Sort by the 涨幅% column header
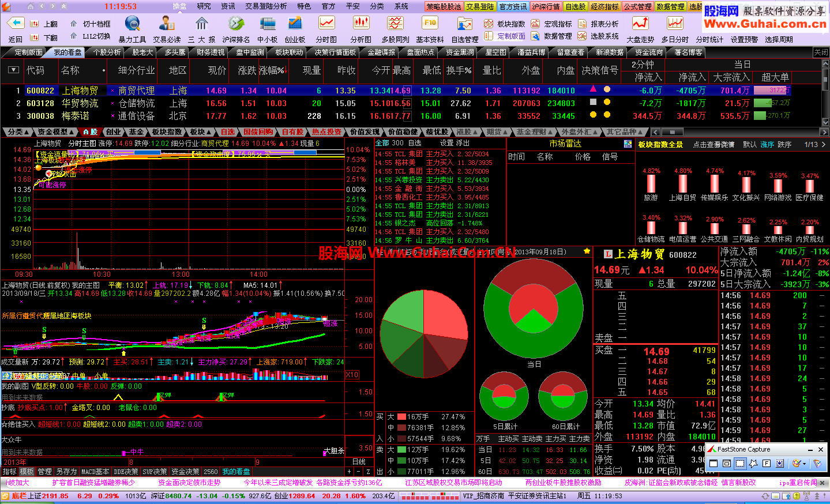 coord(272,70)
